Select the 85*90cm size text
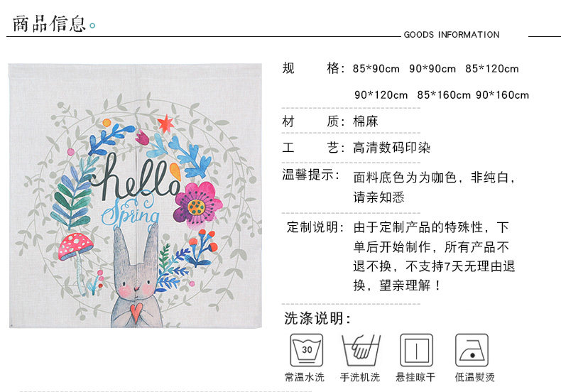The height and width of the screenshot is (392, 561). coord(376,69)
